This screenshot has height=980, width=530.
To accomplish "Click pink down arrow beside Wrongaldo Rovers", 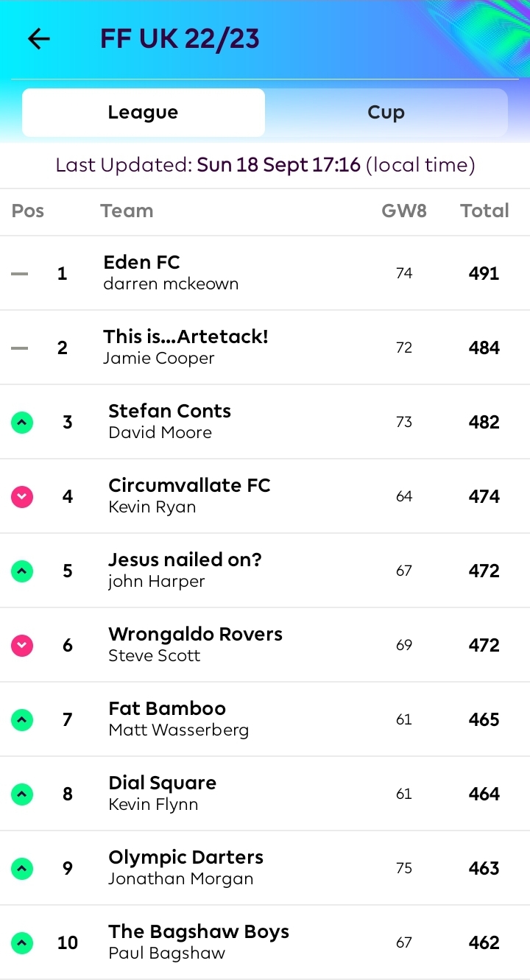I will (22, 646).
